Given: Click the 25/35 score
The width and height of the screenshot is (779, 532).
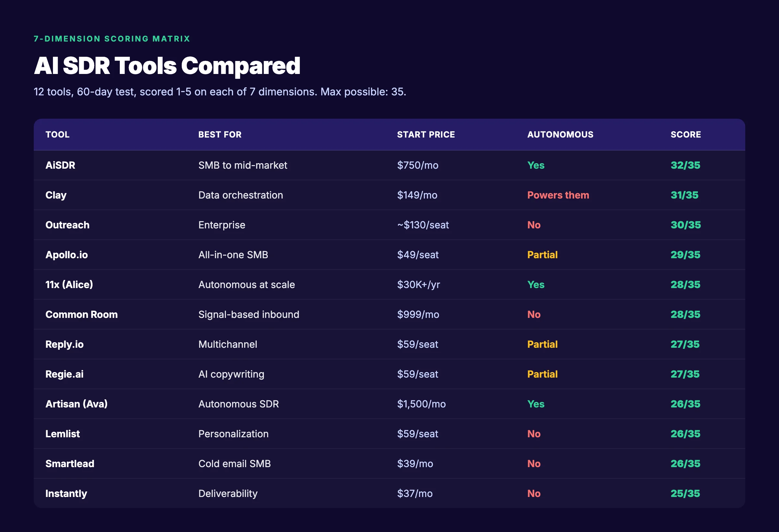Looking at the screenshot, I should pyautogui.click(x=685, y=493).
